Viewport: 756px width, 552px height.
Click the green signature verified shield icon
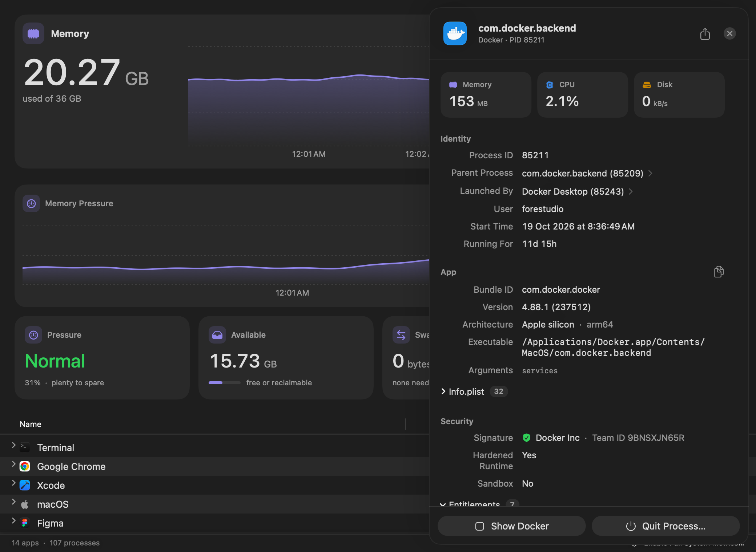(x=526, y=438)
